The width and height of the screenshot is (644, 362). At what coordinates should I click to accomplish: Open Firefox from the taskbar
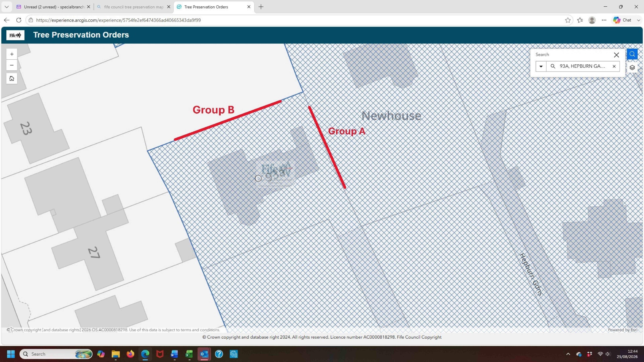pos(130,354)
